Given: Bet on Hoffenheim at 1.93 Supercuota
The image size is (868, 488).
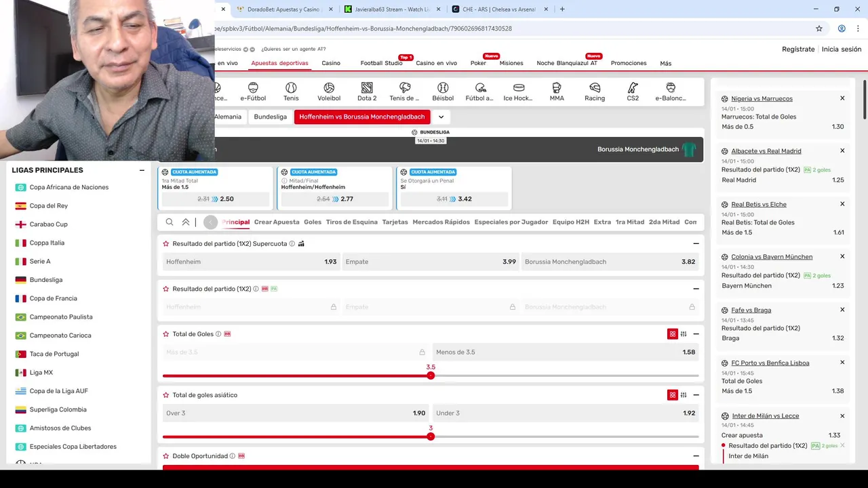Looking at the screenshot, I should pos(251,262).
